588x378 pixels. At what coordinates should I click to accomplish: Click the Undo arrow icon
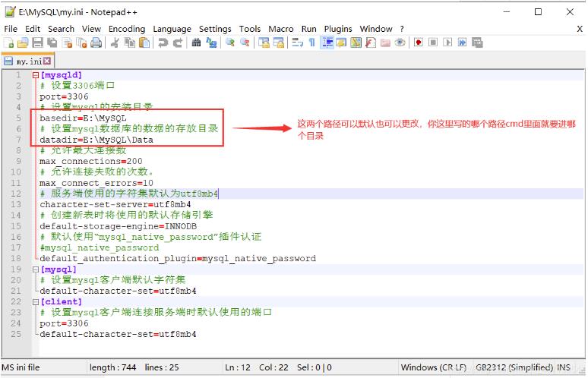click(x=163, y=43)
